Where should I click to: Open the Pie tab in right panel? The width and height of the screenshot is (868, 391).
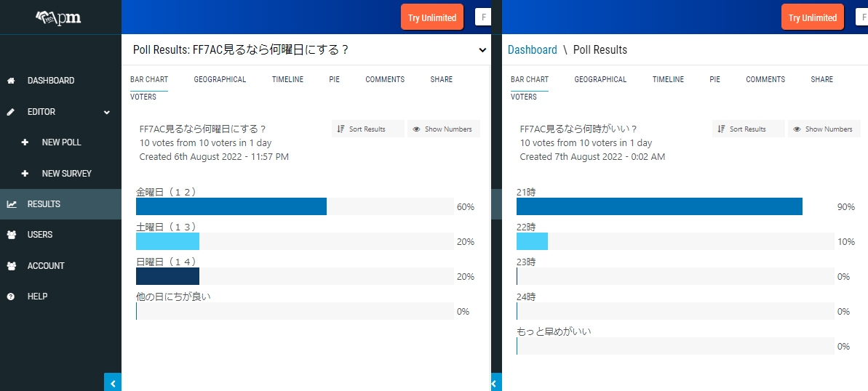click(x=714, y=79)
